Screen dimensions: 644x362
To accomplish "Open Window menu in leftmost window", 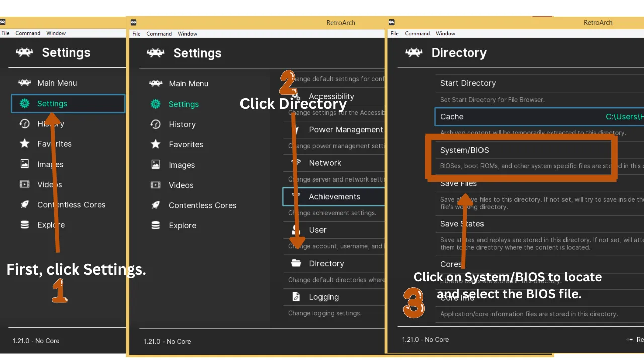I will [56, 33].
